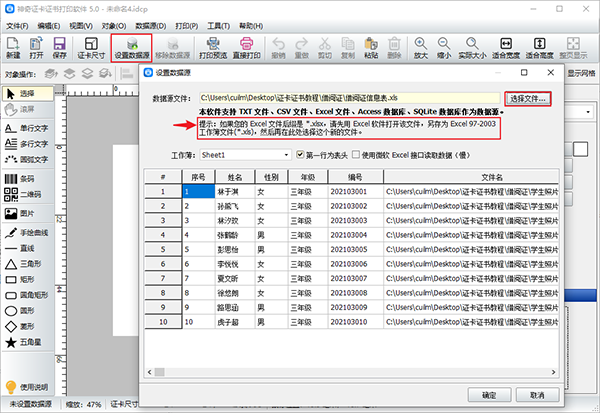Expand the 工作簿 Sheet1 dropdown

pos(286,155)
